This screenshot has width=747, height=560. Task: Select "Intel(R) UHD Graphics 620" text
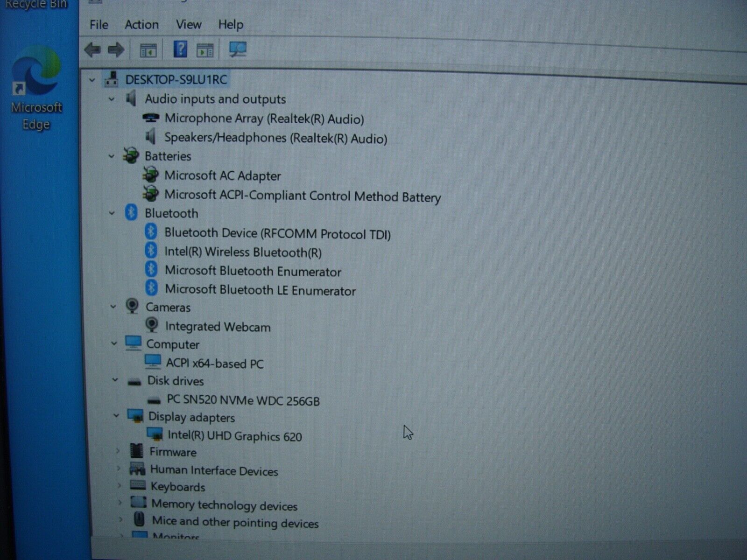[235, 435]
